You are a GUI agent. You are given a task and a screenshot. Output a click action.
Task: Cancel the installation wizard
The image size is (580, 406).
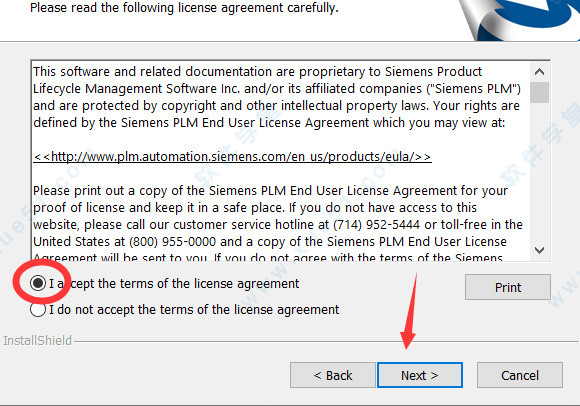point(520,375)
